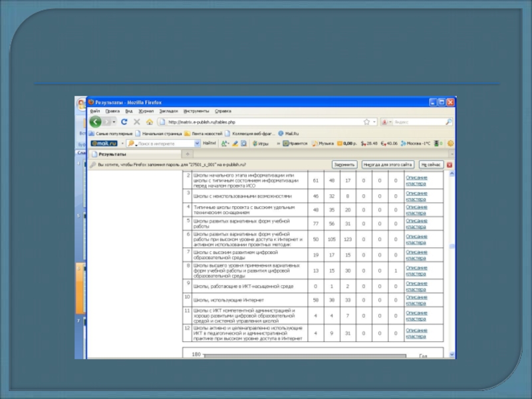Reload the page with the blue refresh icon

point(124,122)
